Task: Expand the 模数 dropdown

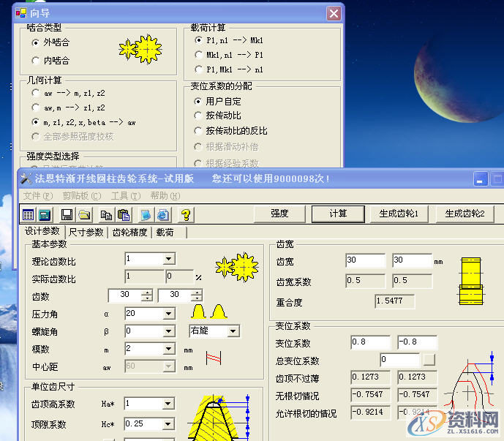Action: coord(169,349)
